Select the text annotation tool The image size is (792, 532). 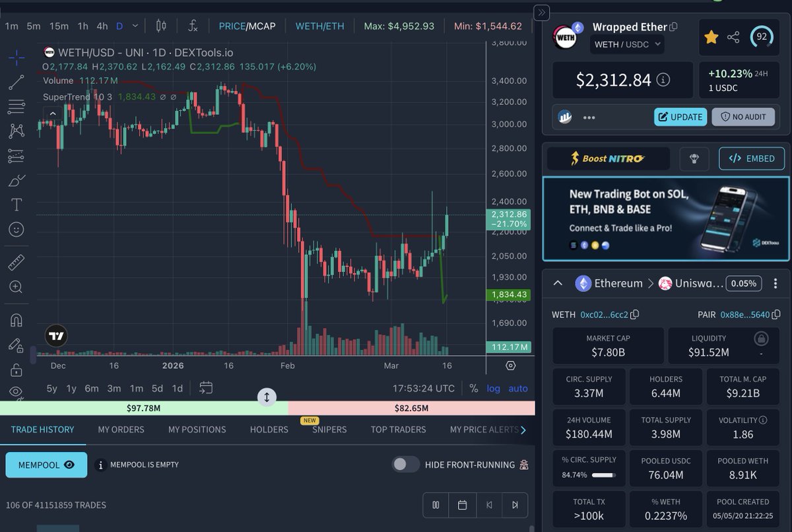pyautogui.click(x=16, y=205)
